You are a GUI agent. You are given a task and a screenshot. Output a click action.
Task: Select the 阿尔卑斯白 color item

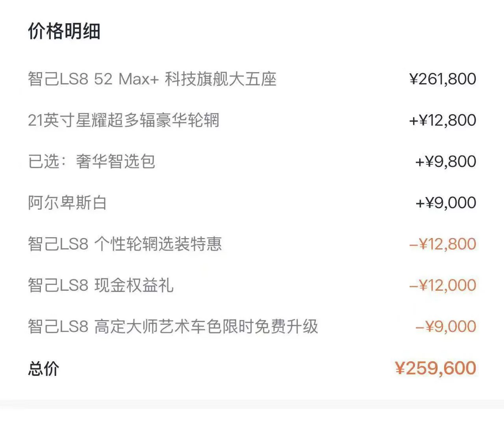pyautogui.click(x=67, y=203)
